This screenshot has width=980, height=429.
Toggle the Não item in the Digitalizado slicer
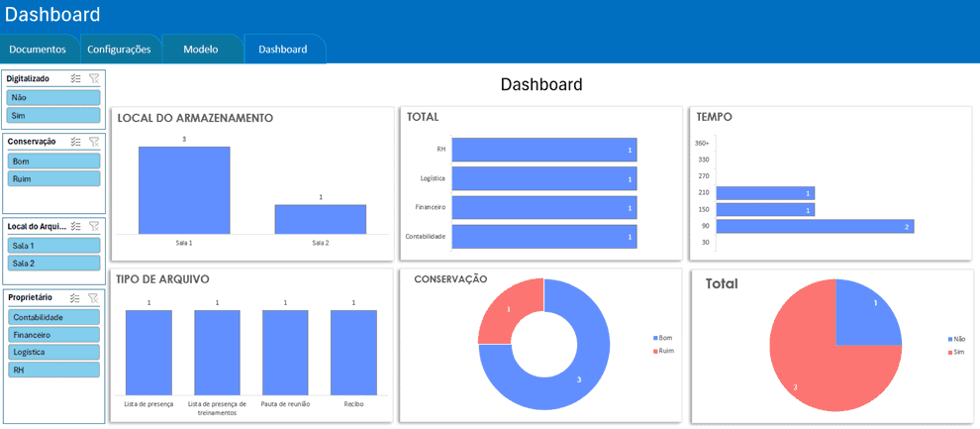click(x=54, y=98)
